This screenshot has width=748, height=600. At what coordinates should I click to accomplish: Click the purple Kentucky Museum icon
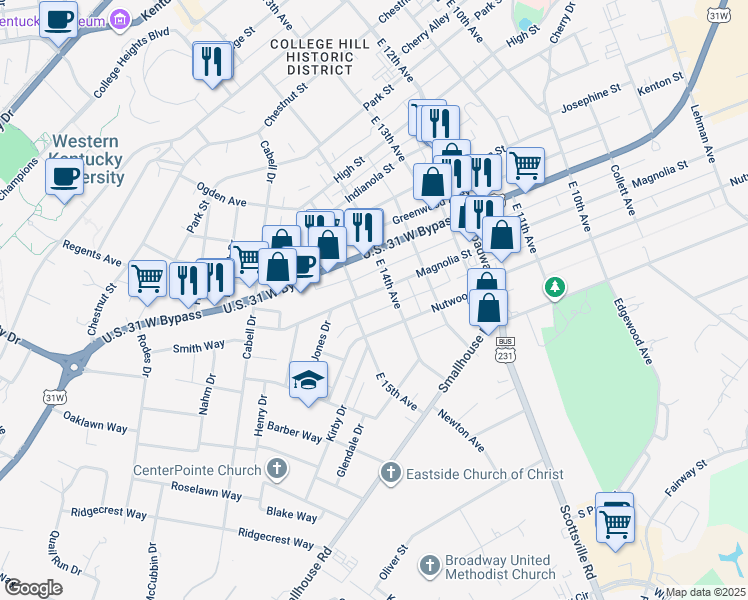[120, 20]
